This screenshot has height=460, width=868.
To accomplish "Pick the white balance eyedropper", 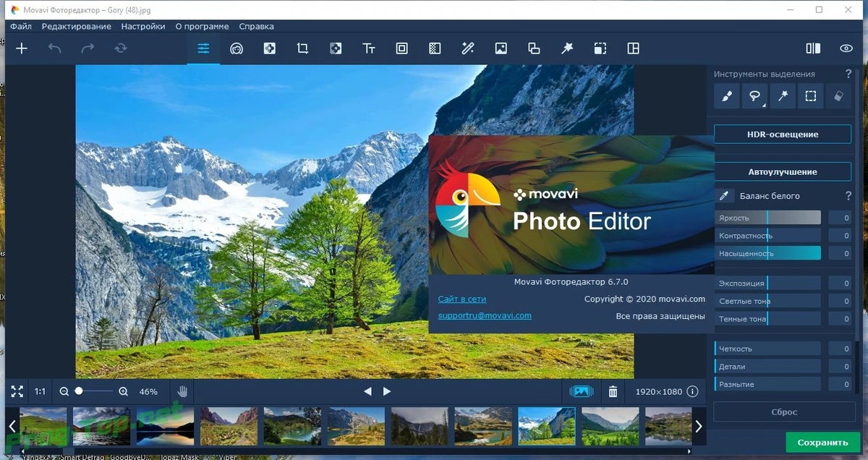I will [x=723, y=196].
